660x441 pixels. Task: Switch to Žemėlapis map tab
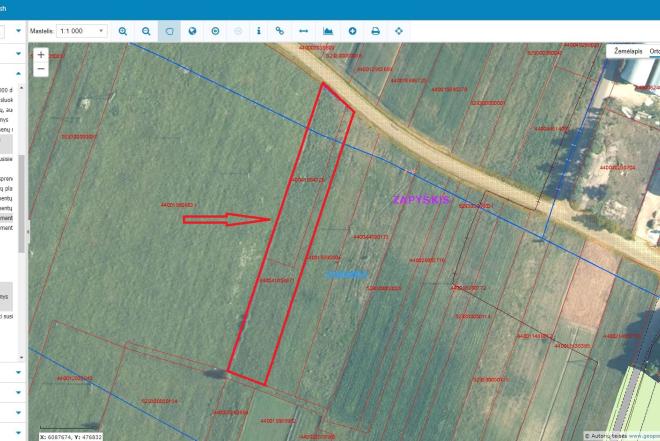click(x=628, y=51)
